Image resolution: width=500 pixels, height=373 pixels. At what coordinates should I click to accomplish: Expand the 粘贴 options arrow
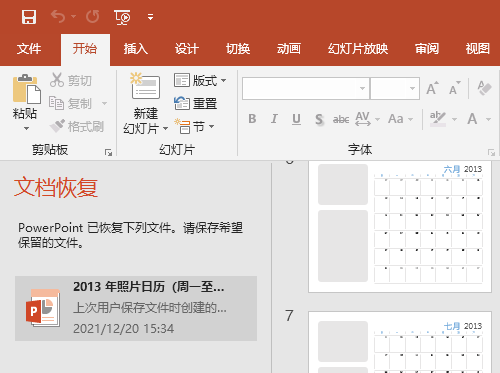pyautogui.click(x=26, y=129)
